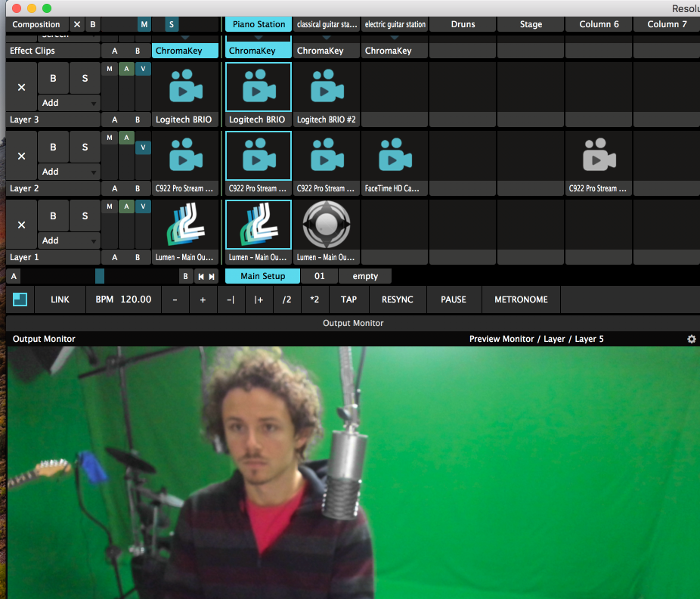
Task: Open the Add dropdown on Layer 3
Action: coord(70,103)
